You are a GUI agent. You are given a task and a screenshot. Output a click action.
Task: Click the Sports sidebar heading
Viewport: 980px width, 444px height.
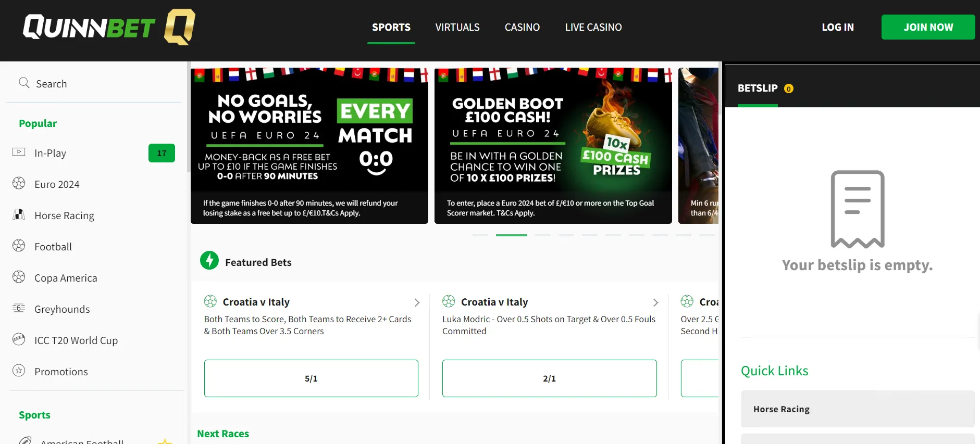point(34,415)
